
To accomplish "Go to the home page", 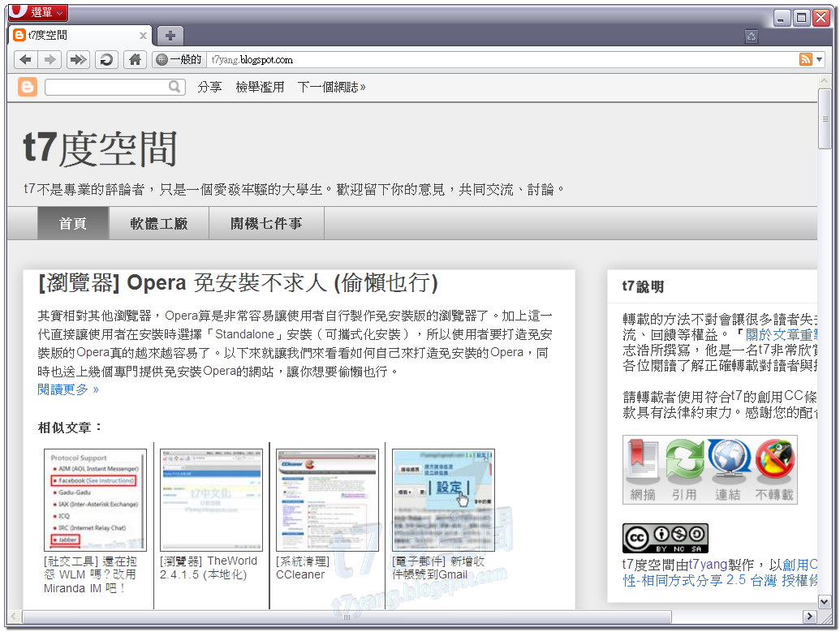I will [x=135, y=59].
